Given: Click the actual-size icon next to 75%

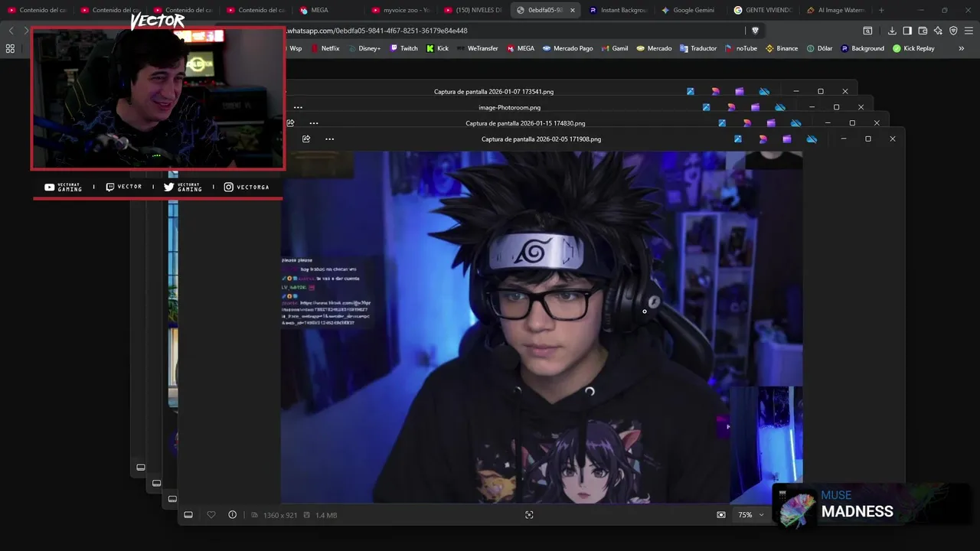Looking at the screenshot, I should (721, 515).
